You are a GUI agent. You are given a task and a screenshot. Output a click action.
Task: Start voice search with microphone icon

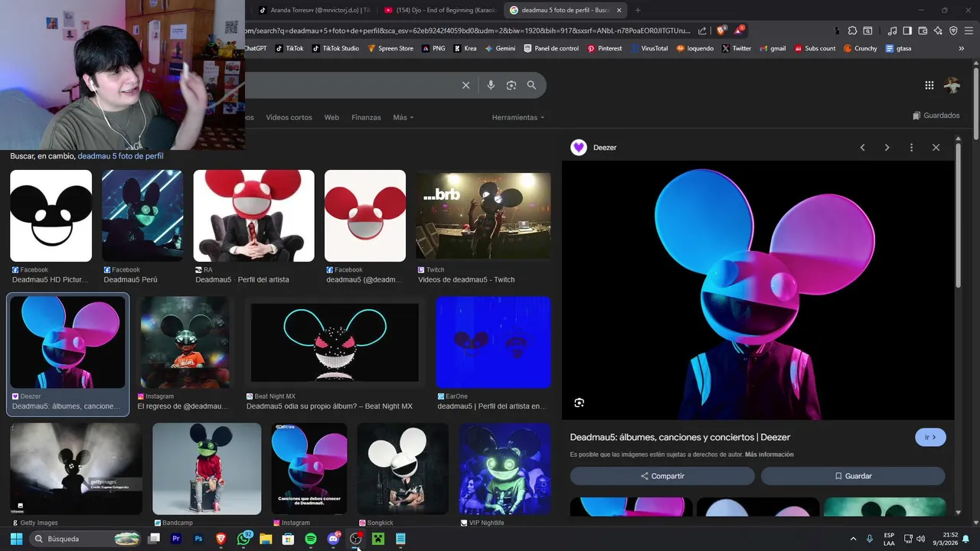[491, 85]
